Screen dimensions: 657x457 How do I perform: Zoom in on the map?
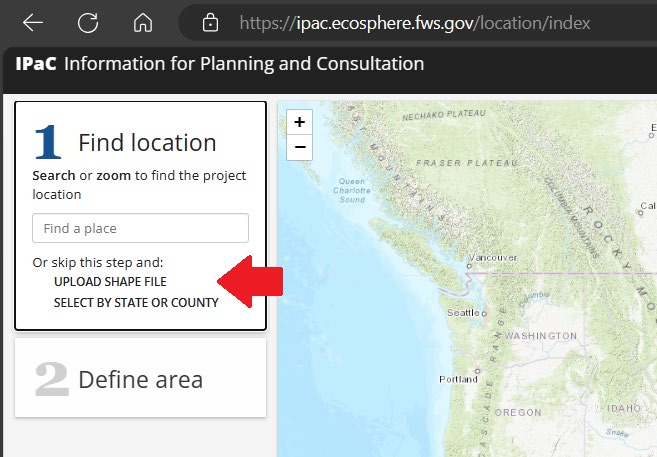pos(299,122)
